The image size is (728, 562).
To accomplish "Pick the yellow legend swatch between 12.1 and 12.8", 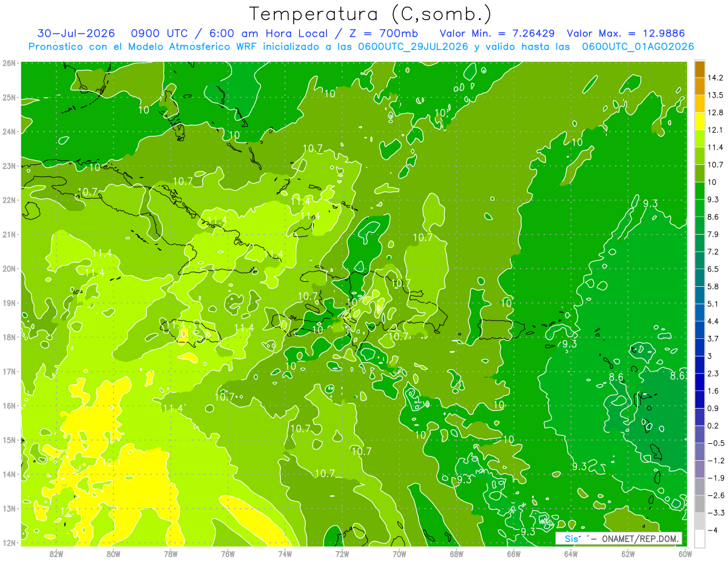I will coord(699,121).
